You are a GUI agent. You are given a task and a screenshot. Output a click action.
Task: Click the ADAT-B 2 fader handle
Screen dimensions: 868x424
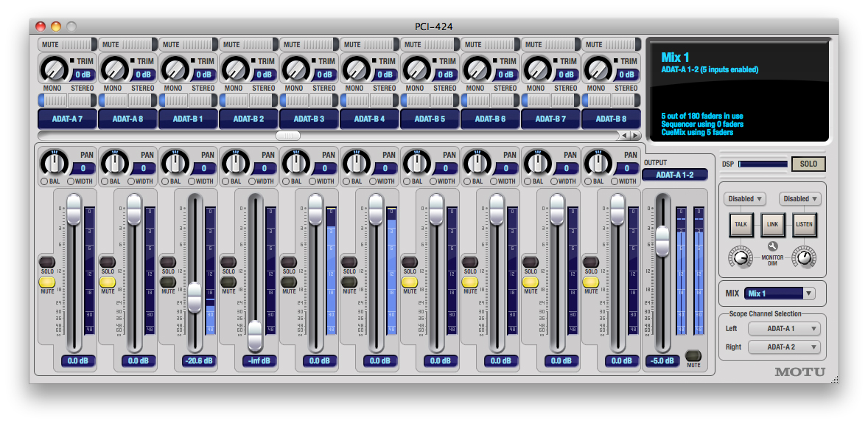pos(255,336)
